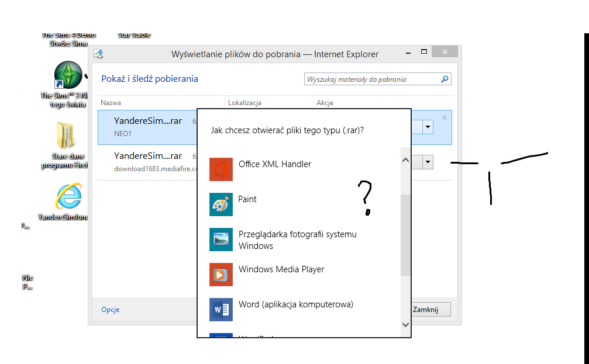
Task: Choose the Word application icon
Action: [221, 310]
